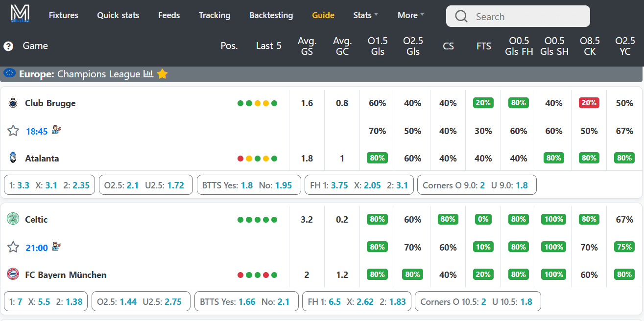Go to Feeds

point(169,15)
